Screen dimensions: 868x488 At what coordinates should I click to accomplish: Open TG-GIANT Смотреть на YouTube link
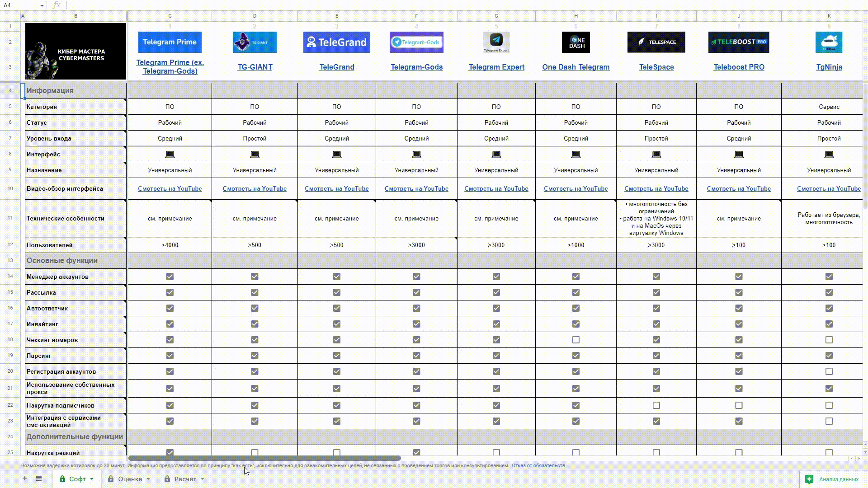[255, 188]
